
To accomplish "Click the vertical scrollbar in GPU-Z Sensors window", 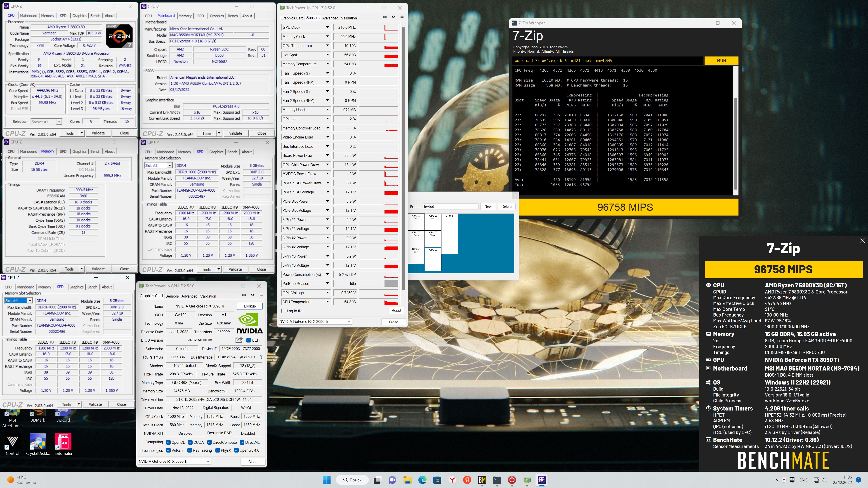I will coord(403,158).
